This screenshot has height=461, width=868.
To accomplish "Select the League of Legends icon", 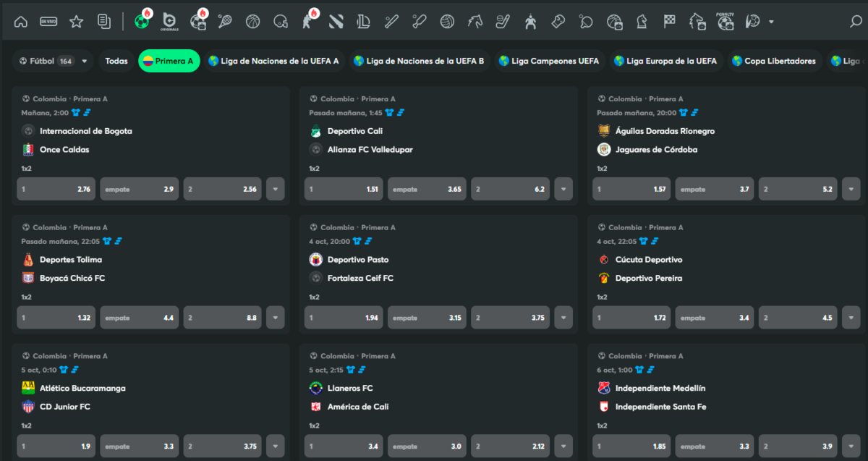I will point(363,22).
